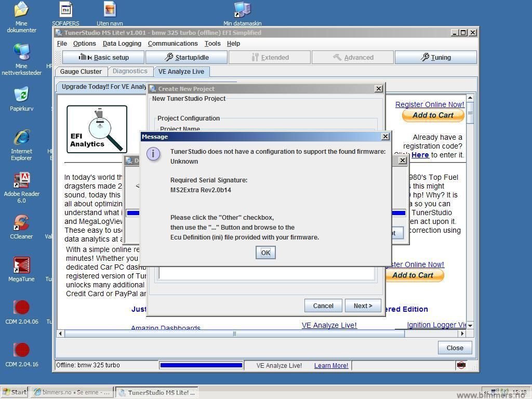Click the Here link to enter code
This screenshot has height=399, width=532.
pyautogui.click(x=420, y=155)
